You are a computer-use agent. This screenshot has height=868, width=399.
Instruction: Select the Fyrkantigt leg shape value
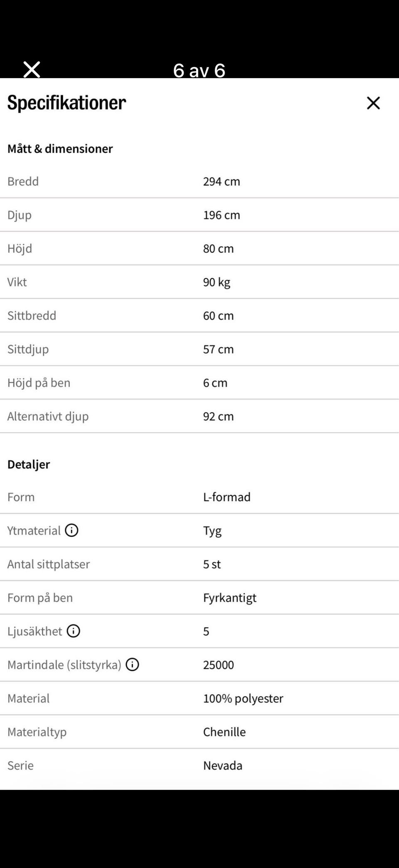(229, 598)
